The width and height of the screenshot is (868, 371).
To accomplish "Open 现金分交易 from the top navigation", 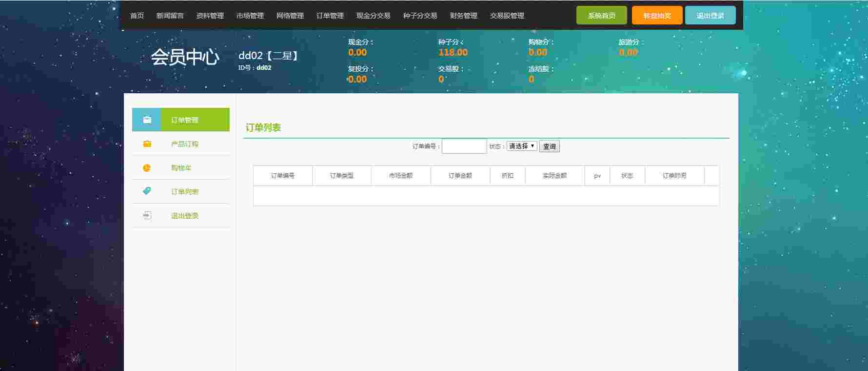I will pyautogui.click(x=373, y=16).
